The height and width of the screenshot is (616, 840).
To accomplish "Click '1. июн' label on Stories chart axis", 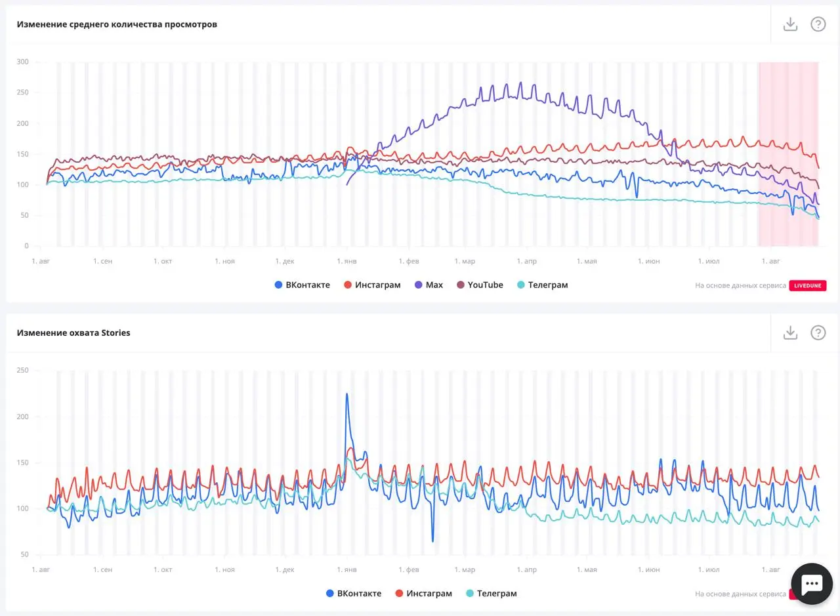I will pos(648,569).
